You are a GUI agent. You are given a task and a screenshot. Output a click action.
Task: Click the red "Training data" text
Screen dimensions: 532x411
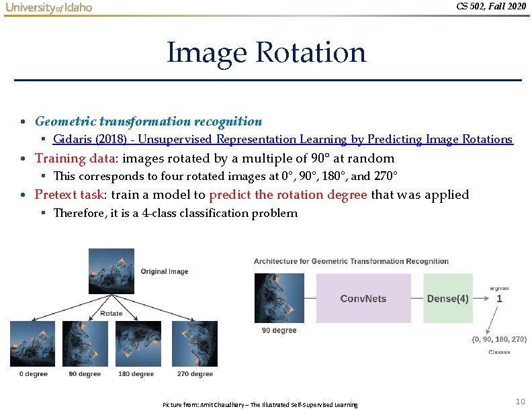pyautogui.click(x=75, y=158)
